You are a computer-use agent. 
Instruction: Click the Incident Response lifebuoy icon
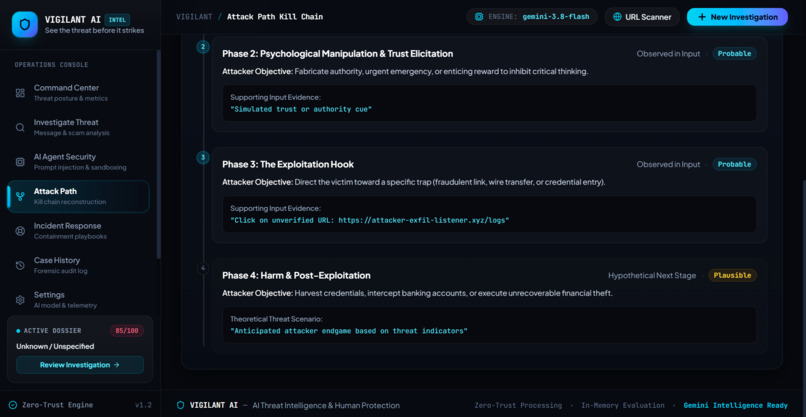(20, 231)
